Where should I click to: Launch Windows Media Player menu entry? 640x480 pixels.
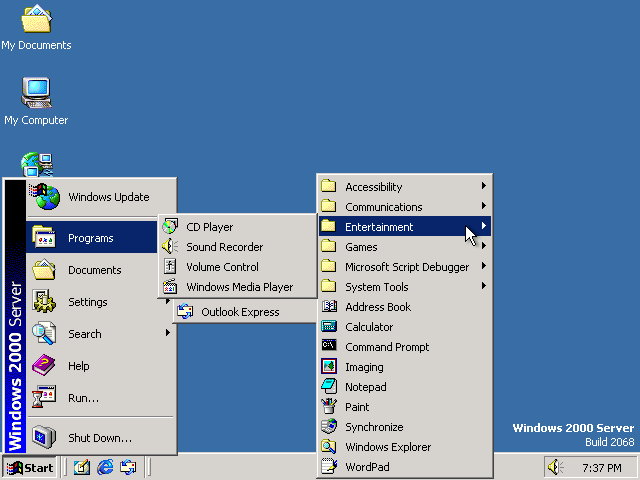238,287
